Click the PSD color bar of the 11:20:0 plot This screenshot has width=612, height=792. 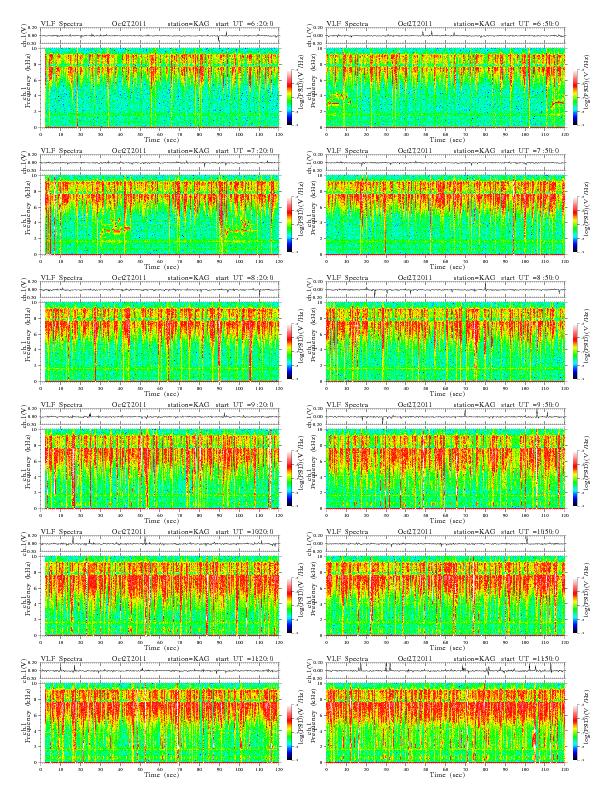point(289,732)
